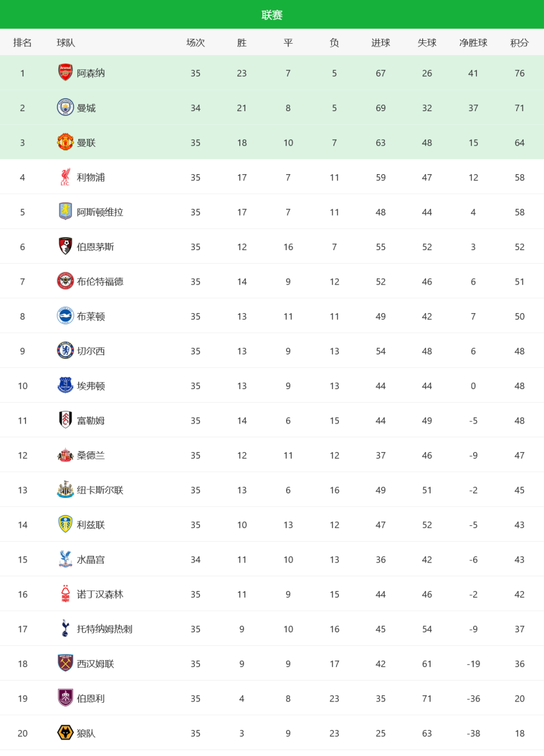
Task: Open team name 纽卡斯尔联
Action: (x=100, y=490)
